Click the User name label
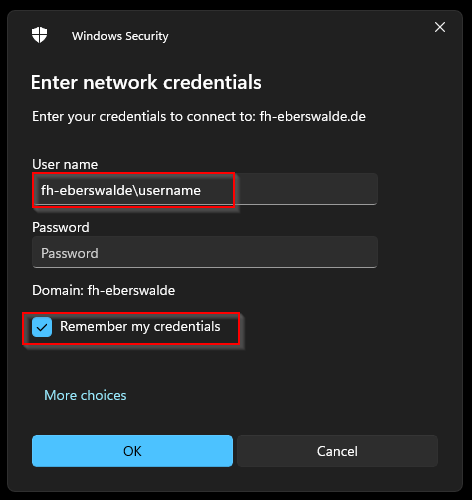472x500 pixels. pos(65,164)
